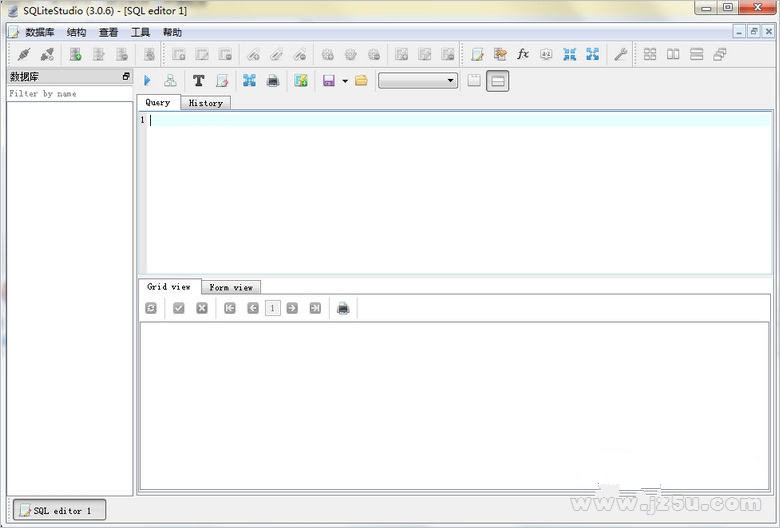
Task: Go to last results page
Action: (315, 308)
